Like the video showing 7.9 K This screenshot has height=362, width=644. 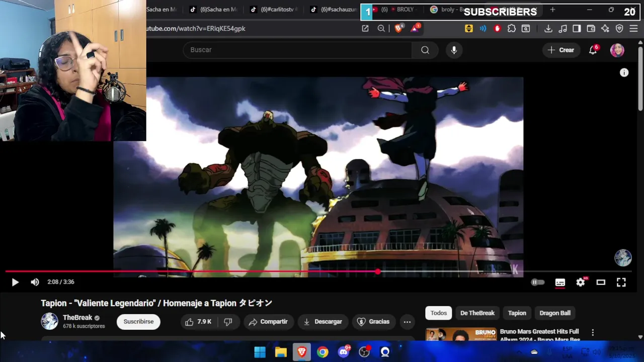tap(198, 322)
